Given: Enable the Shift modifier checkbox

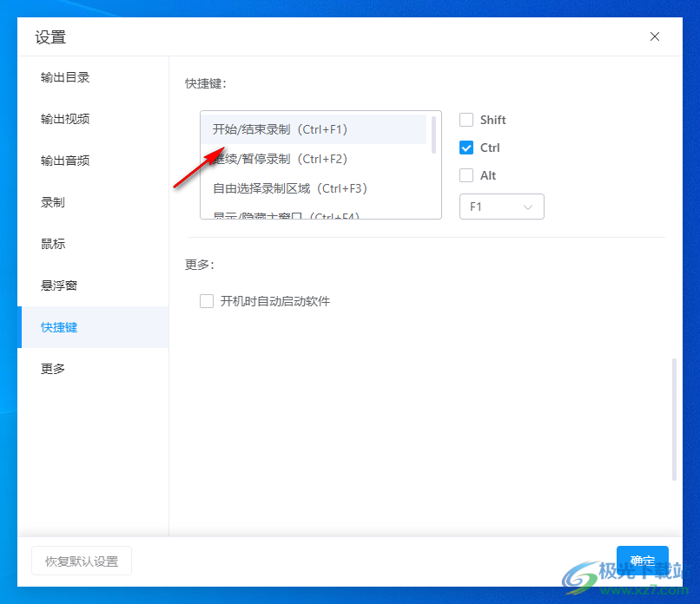Looking at the screenshot, I should tap(466, 120).
